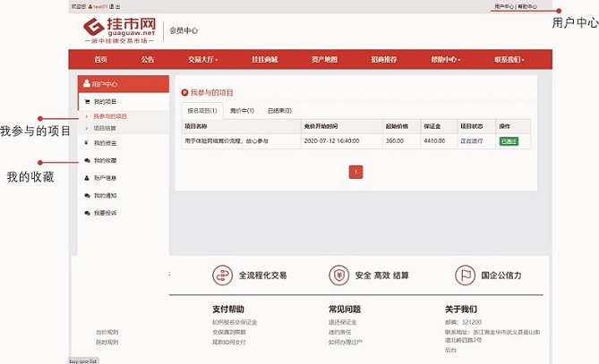Open the 如何报名交保证金 footer link

pos(235,322)
